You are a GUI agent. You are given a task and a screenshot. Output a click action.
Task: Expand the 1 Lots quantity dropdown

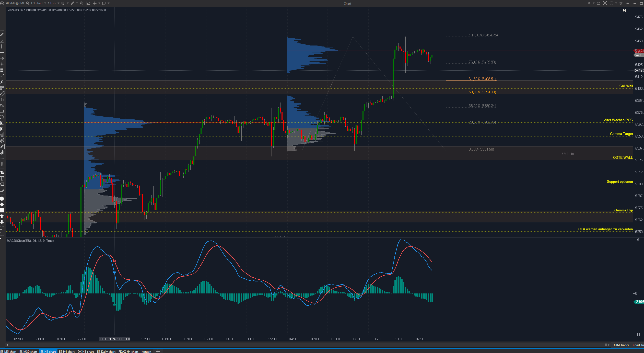pos(58,3)
